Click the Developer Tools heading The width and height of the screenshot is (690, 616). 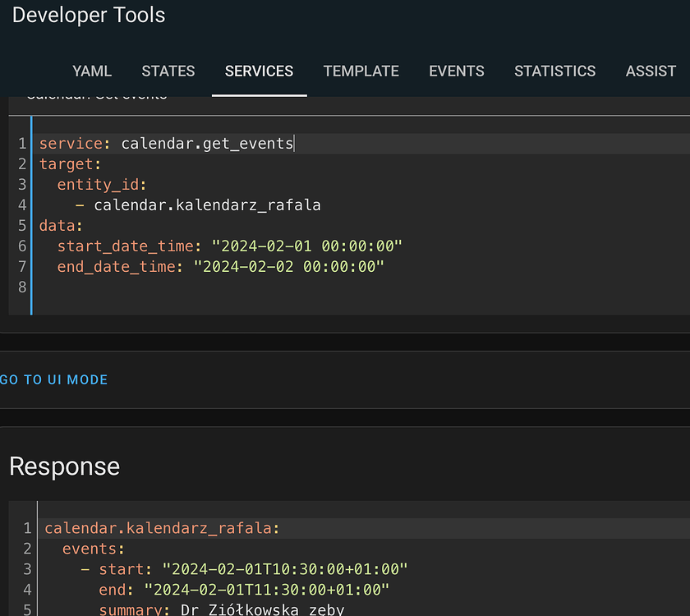click(x=88, y=15)
